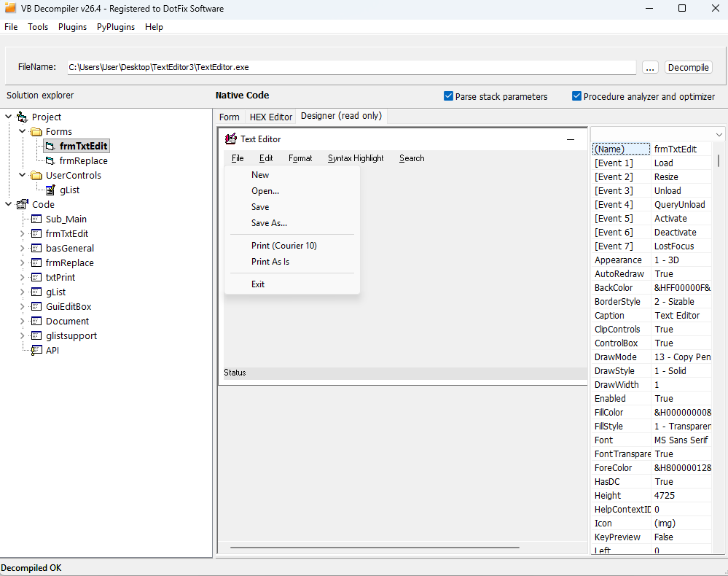Select the Caption property row
The image size is (728, 576).
click(652, 316)
